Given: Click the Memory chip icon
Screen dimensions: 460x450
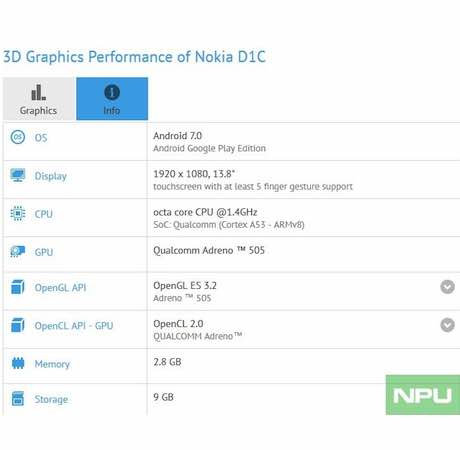Looking at the screenshot, I should (x=18, y=363).
